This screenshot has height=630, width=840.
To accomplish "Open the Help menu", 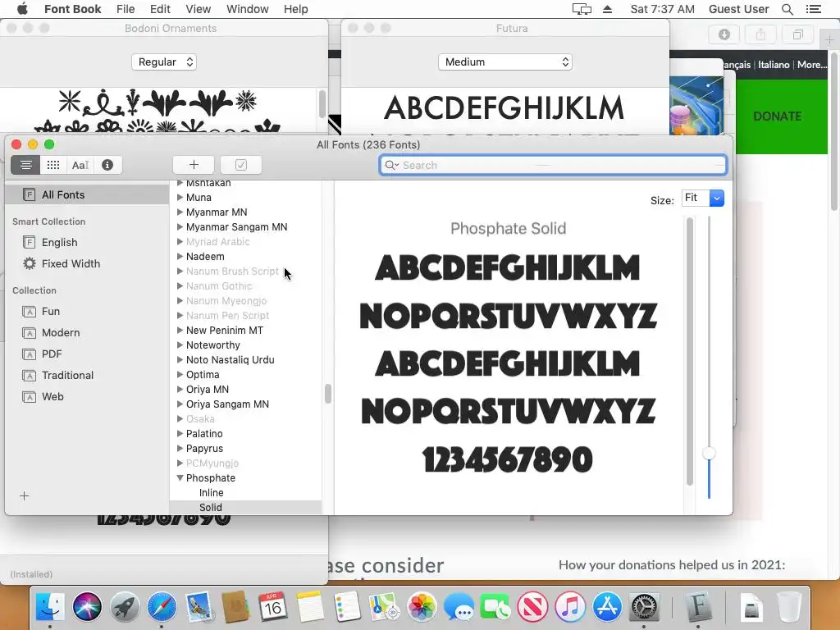I will 295,9.
